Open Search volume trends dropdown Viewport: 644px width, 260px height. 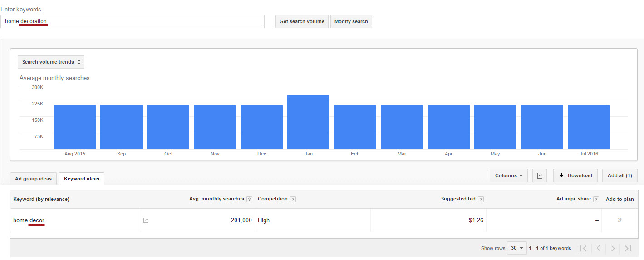tap(51, 62)
